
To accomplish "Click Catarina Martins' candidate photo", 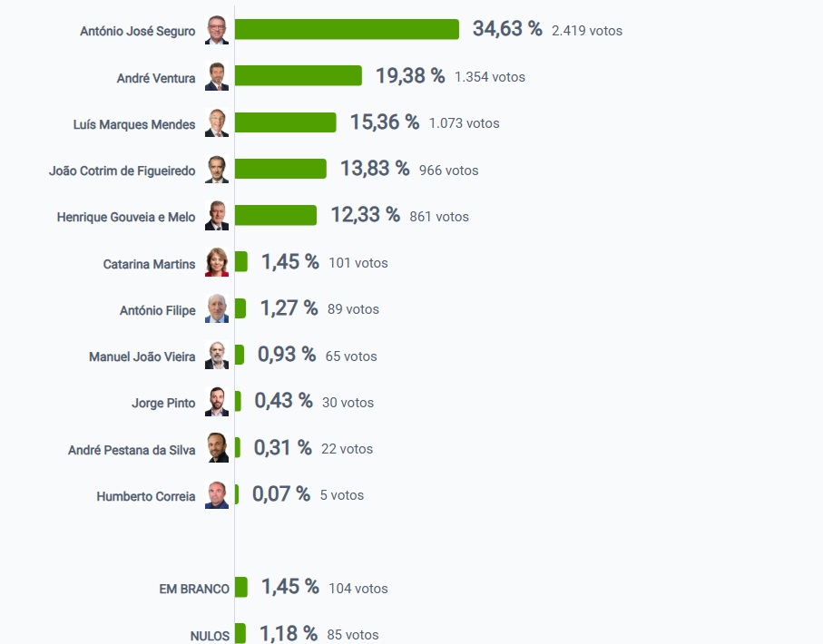I will (217, 263).
